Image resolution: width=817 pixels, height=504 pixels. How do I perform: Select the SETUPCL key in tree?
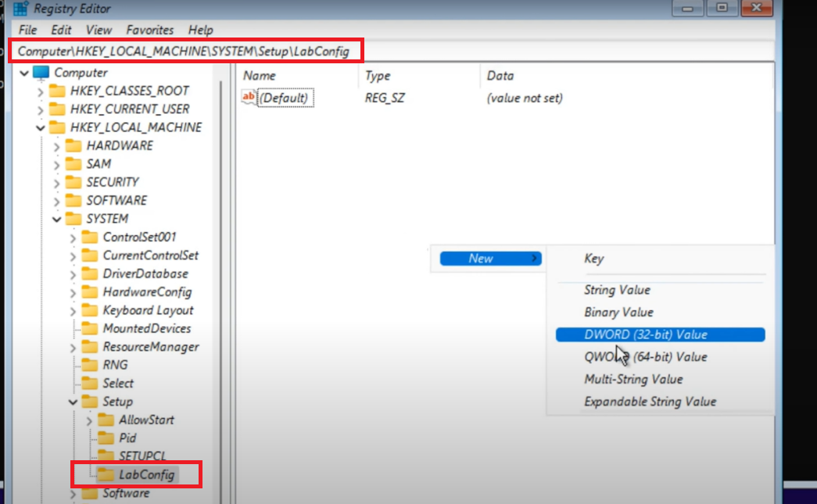click(x=143, y=456)
